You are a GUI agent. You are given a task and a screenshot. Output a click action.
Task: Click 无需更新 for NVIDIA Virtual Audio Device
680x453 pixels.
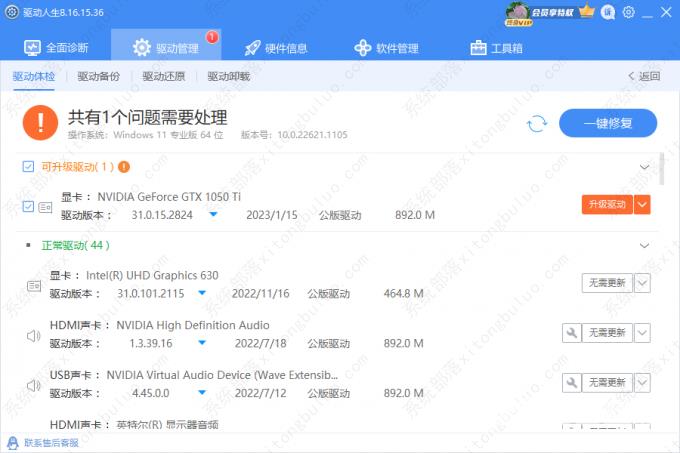pos(607,383)
